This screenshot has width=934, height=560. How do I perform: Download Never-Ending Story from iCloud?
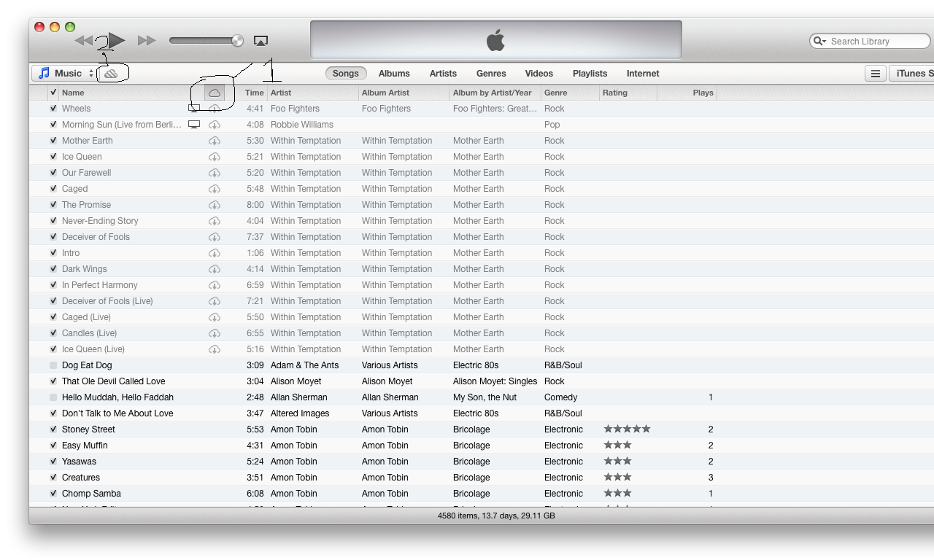(215, 221)
